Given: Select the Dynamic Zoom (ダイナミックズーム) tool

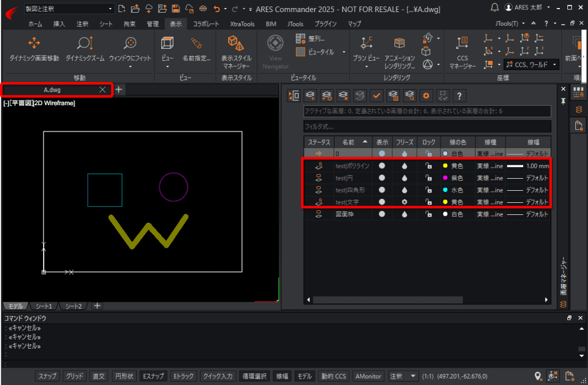Looking at the screenshot, I should pos(84,44).
